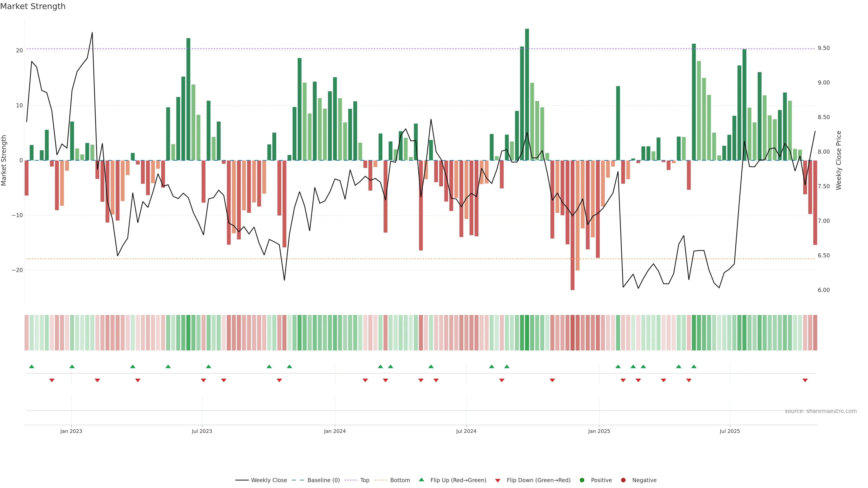Screen dimensions: 868x488
Task: Toggle the Baseline (0) legend entry
Action: (297, 480)
